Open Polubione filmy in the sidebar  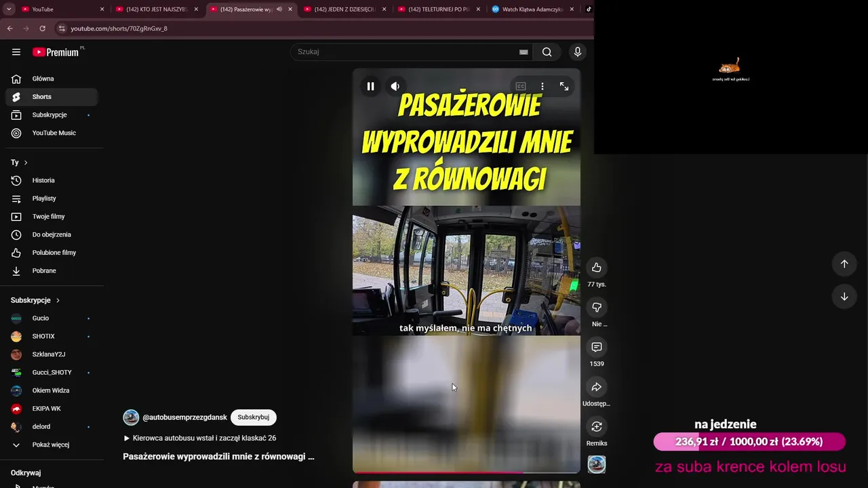click(52, 253)
